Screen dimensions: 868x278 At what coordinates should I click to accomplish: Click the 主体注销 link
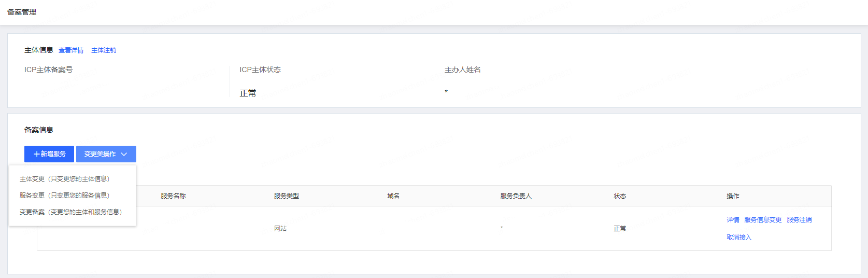pyautogui.click(x=104, y=50)
